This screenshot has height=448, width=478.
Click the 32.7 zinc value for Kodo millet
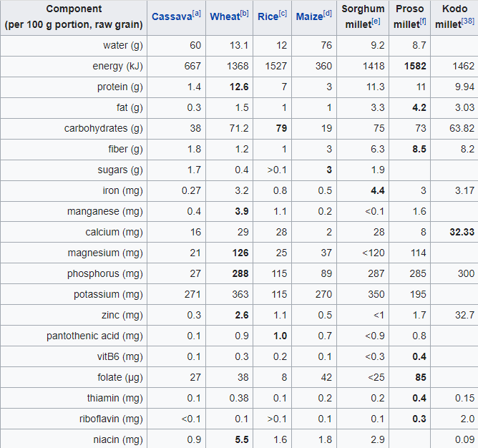click(464, 315)
